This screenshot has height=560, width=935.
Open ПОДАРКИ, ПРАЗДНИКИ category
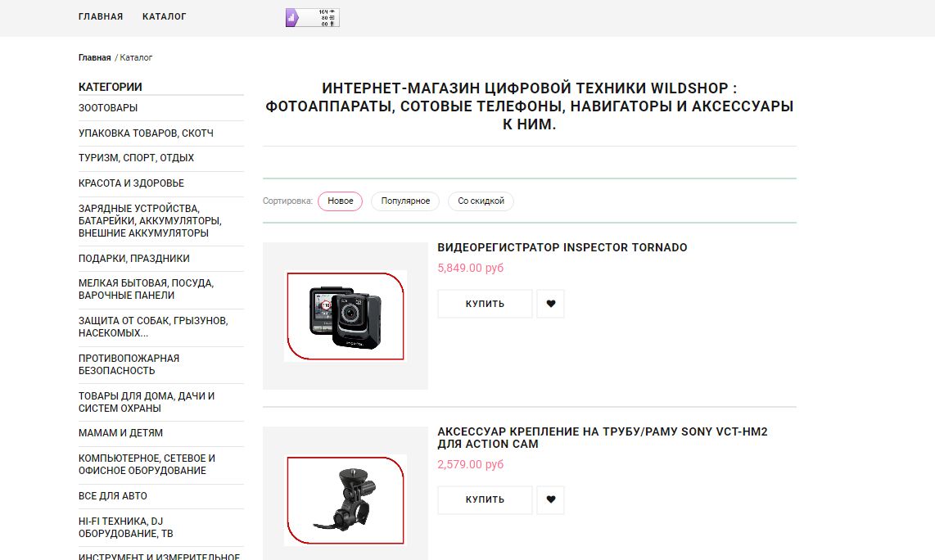pos(134,258)
